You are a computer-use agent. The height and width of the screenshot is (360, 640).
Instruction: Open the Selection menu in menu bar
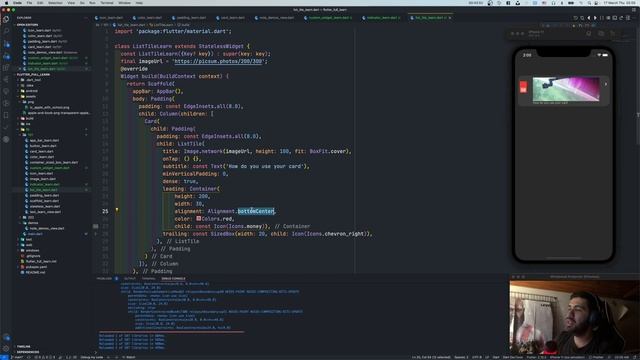(55, 3)
